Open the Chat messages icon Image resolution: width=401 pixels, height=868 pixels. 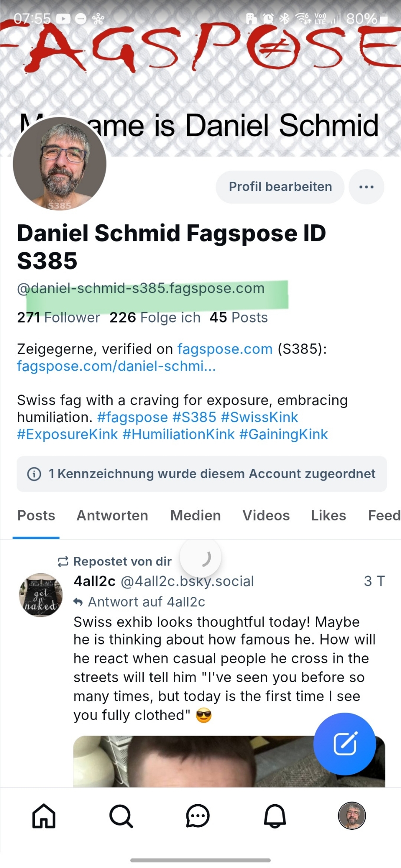tap(198, 816)
